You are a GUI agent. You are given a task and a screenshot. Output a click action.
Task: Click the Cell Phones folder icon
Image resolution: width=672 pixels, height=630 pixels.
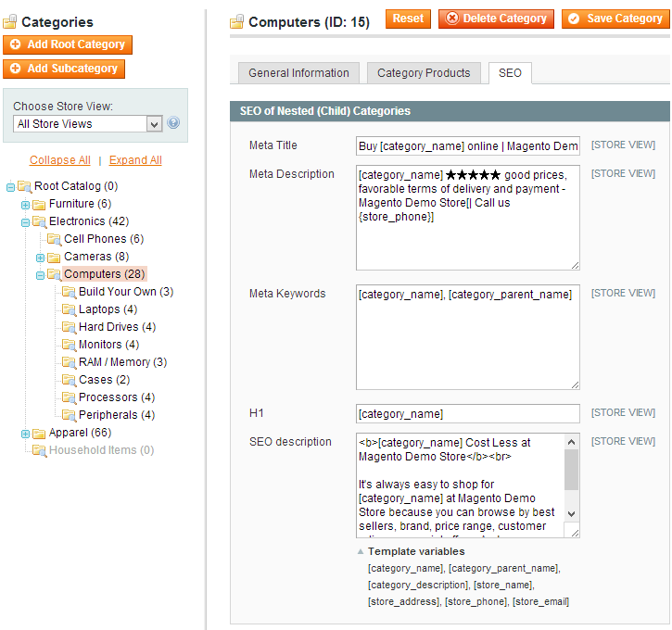tap(54, 239)
